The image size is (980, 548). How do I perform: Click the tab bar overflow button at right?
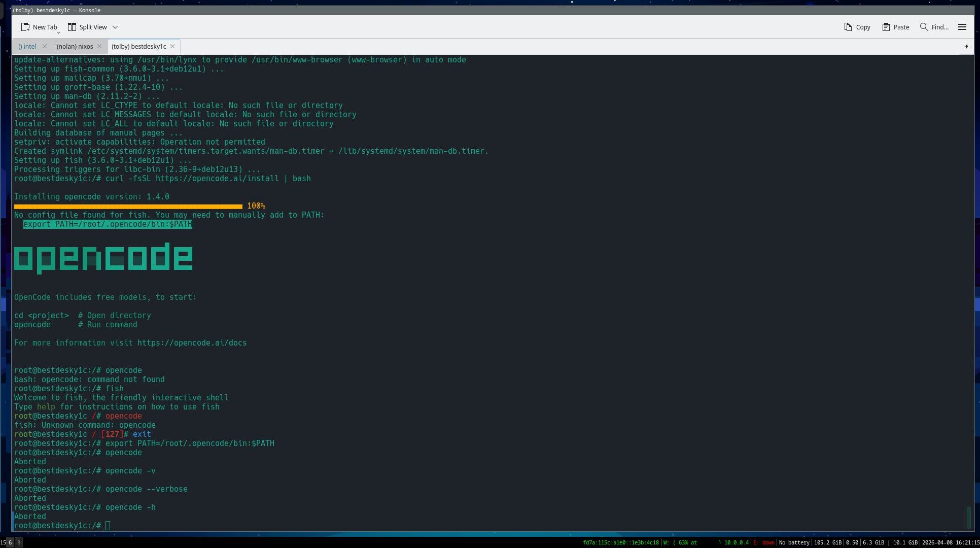click(966, 46)
